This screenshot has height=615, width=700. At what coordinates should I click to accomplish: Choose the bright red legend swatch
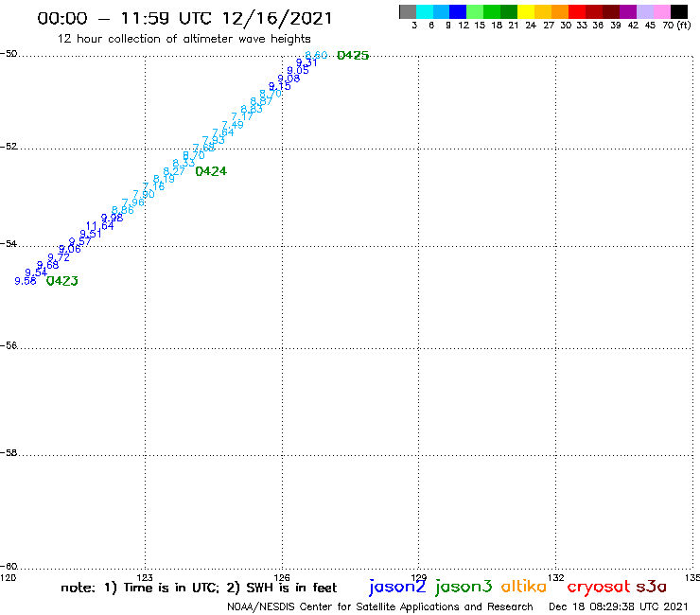(577, 11)
